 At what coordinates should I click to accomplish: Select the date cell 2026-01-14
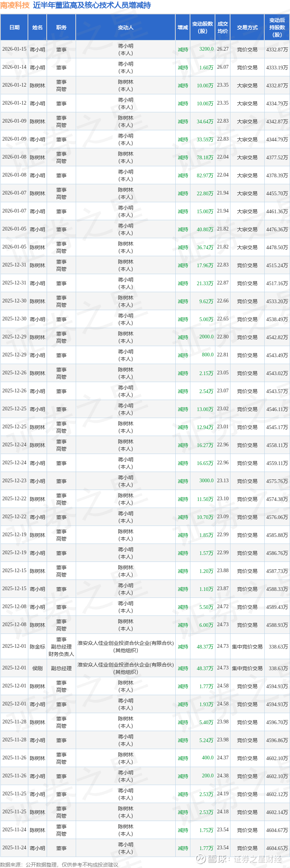pos(14,67)
